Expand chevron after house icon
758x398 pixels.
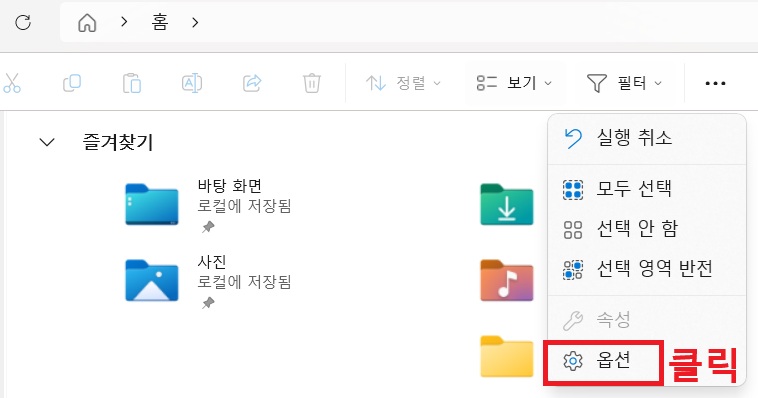(124, 22)
